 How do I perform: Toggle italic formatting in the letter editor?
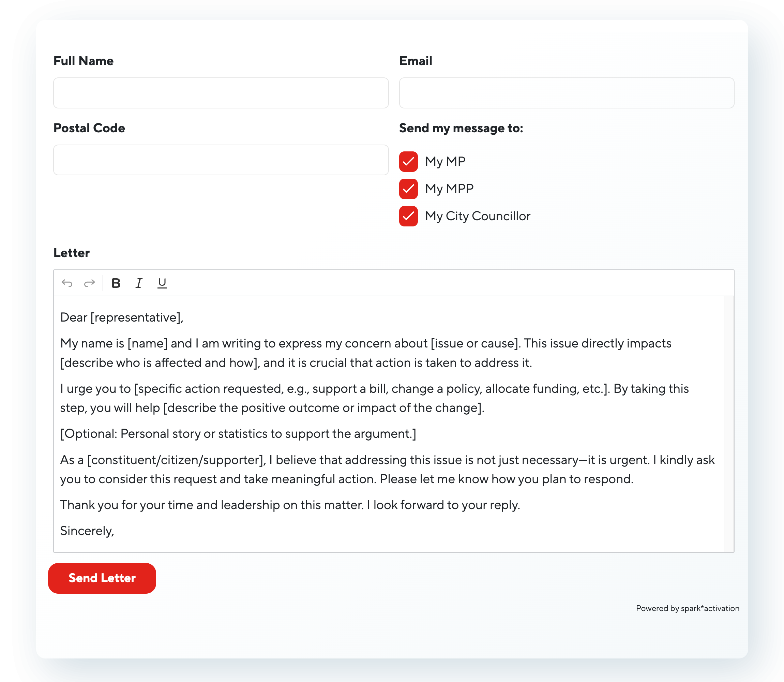pos(139,283)
